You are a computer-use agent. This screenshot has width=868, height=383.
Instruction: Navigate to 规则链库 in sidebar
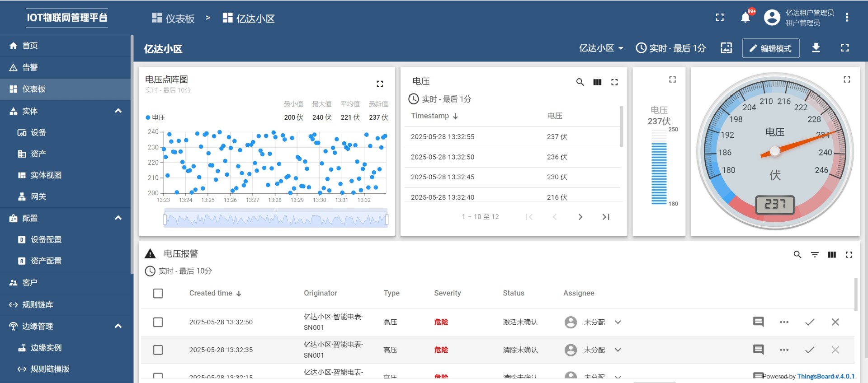[38, 305]
